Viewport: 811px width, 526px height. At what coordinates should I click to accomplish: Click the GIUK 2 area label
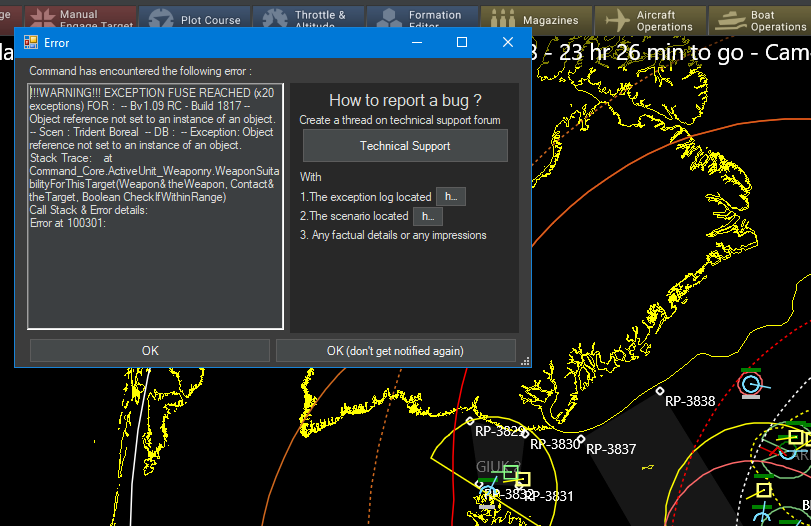pos(498,467)
